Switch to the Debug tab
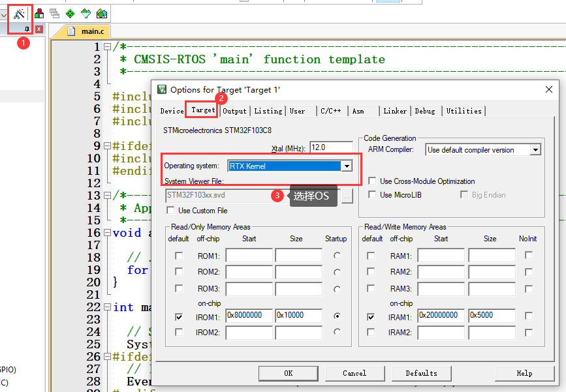Viewport: 566px width, 392px height. [x=426, y=111]
